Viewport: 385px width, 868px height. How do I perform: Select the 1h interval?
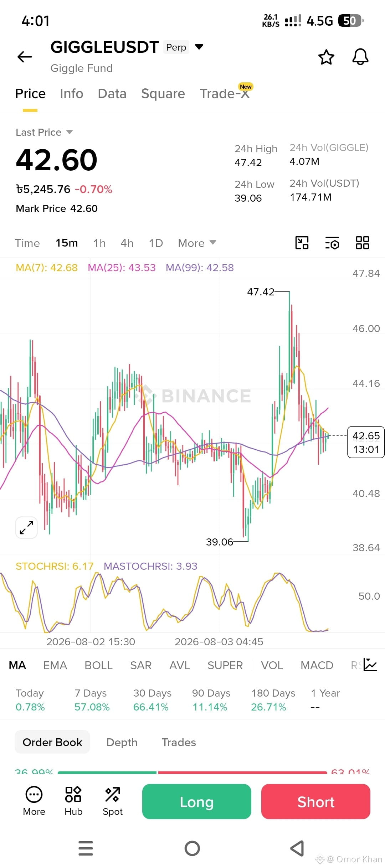pyautogui.click(x=99, y=243)
